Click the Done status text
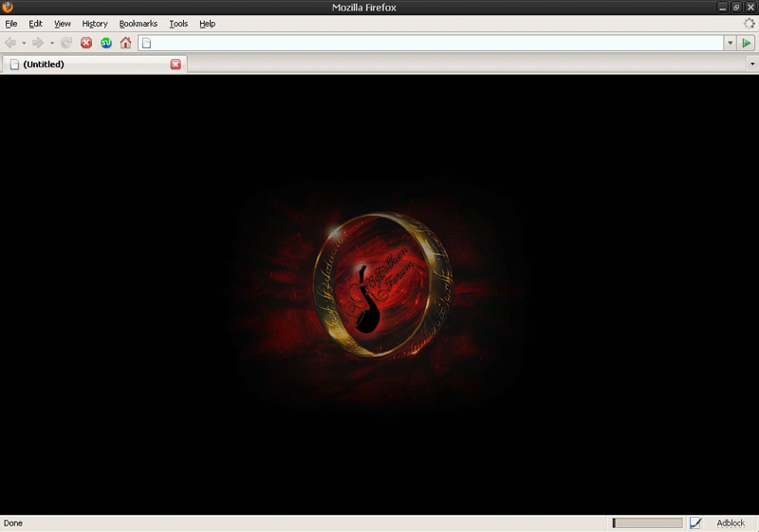The height and width of the screenshot is (532, 759). pos(13,523)
